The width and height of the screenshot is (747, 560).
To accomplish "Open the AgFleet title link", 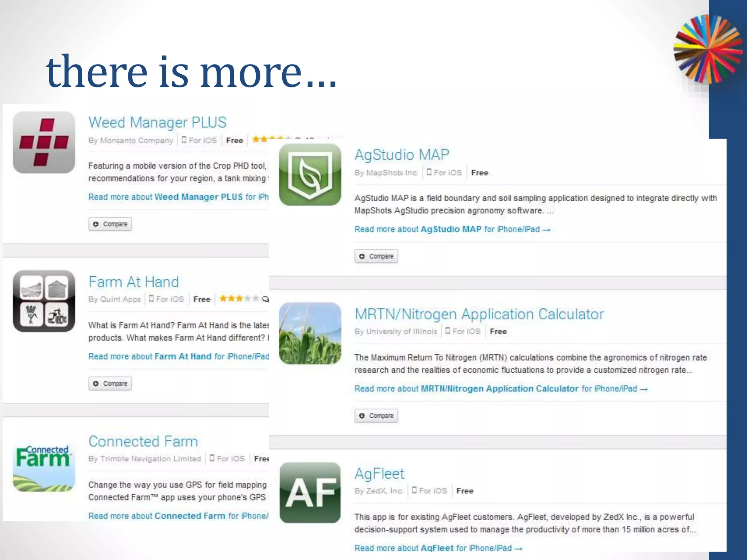I will pyautogui.click(x=379, y=474).
